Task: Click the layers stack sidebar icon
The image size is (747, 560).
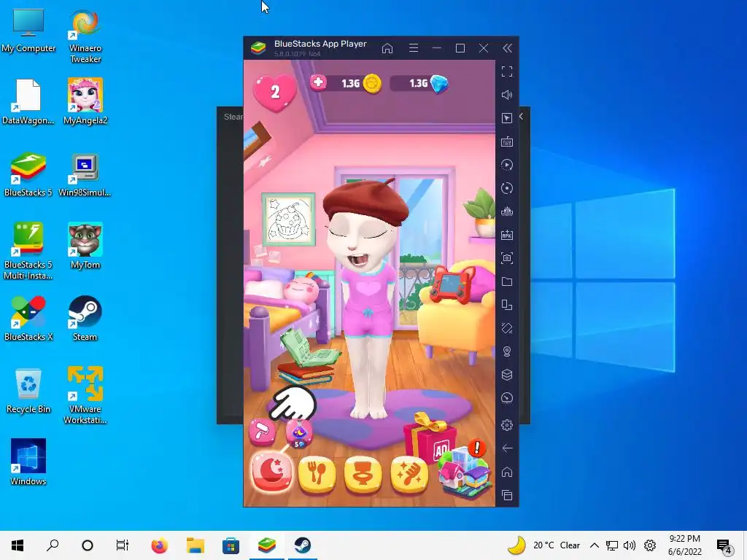Action: pyautogui.click(x=507, y=375)
